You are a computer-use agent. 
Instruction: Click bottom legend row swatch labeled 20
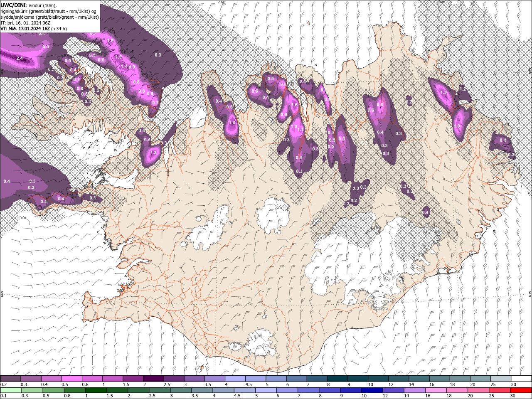478,390
